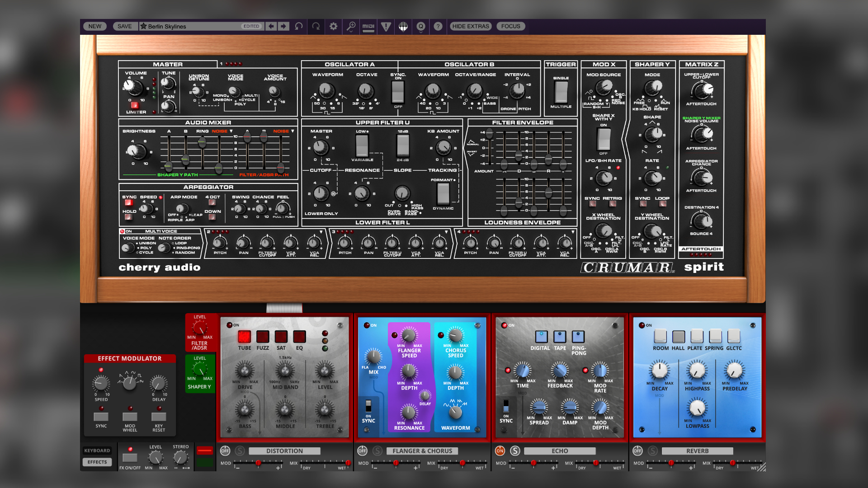Open the REVERB effect selector
868x488 pixels.
coord(697,450)
